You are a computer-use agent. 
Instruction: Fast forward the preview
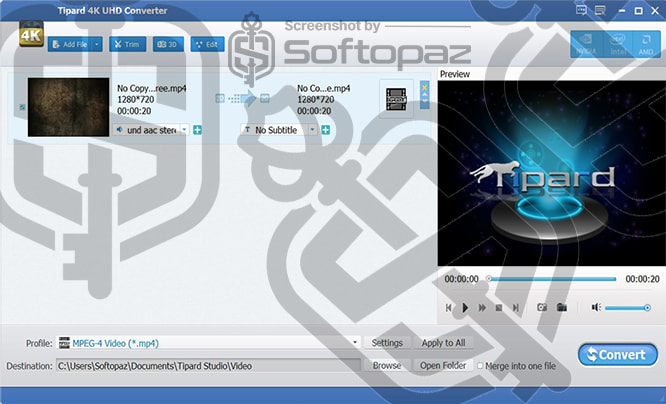point(482,308)
